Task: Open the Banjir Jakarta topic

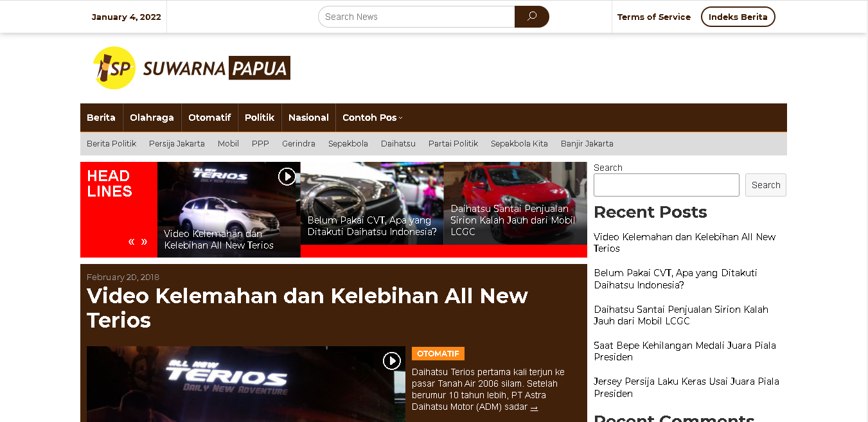Action: [587, 144]
